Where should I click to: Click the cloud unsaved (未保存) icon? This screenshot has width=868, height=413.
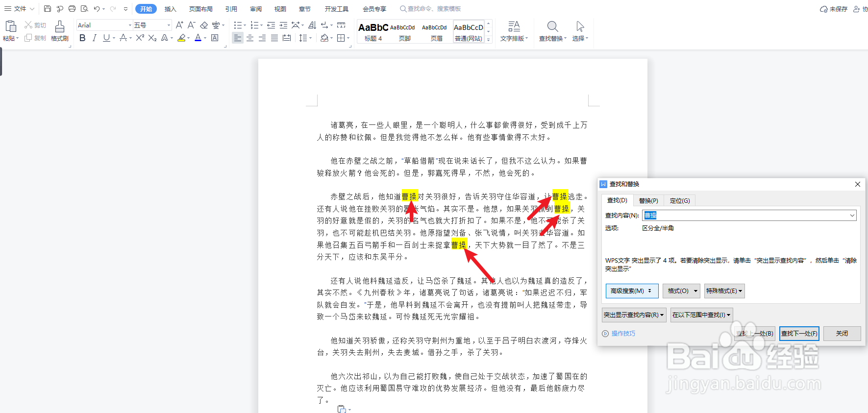click(x=823, y=9)
